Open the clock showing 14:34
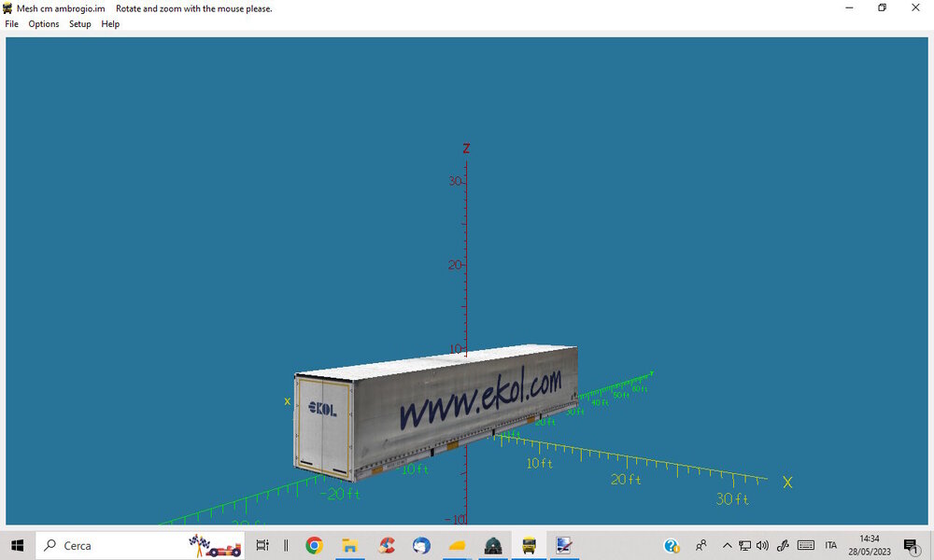 coord(870,545)
